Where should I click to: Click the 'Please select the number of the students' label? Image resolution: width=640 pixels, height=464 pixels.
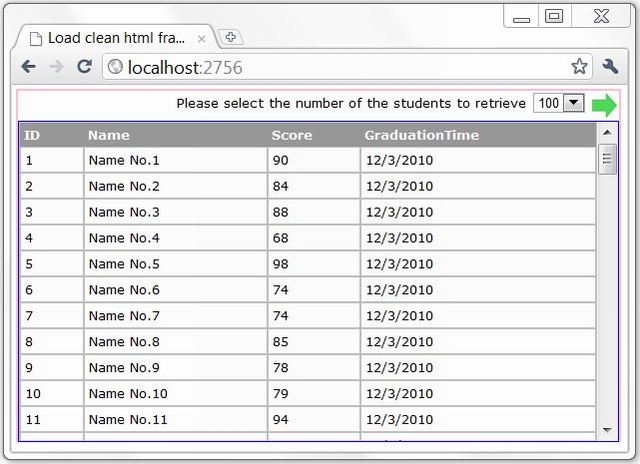[351, 103]
